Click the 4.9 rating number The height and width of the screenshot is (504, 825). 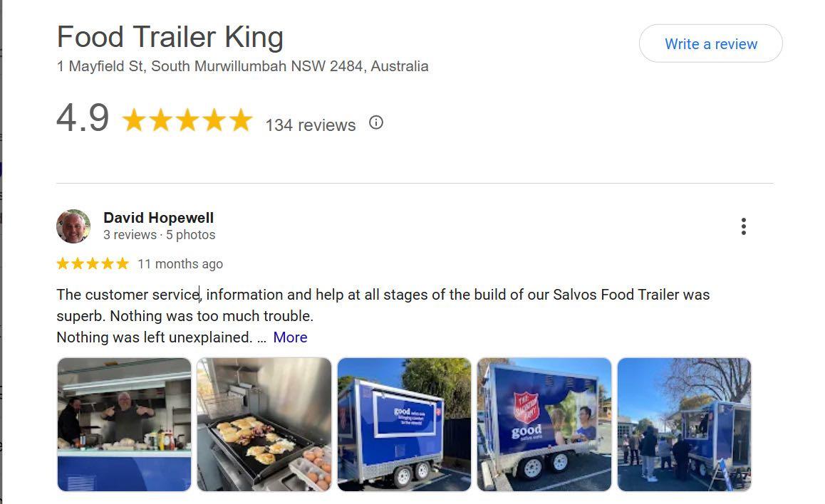point(83,117)
